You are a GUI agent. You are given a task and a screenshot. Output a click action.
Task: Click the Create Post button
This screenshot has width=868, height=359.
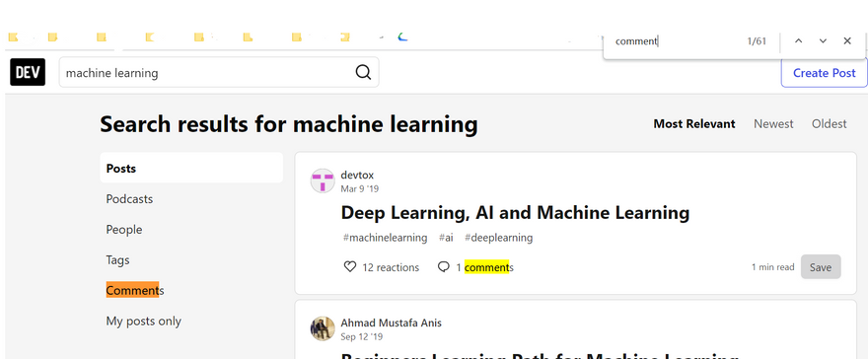pyautogui.click(x=825, y=73)
